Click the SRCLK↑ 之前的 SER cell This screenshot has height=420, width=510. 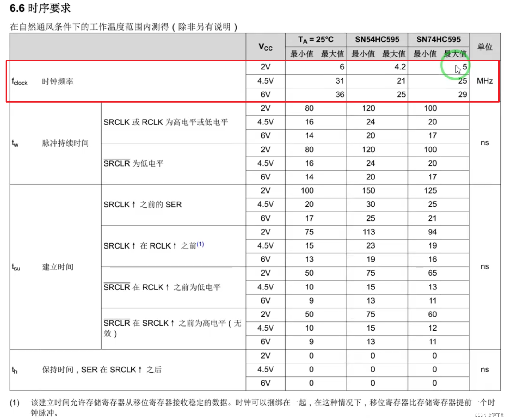[143, 204]
